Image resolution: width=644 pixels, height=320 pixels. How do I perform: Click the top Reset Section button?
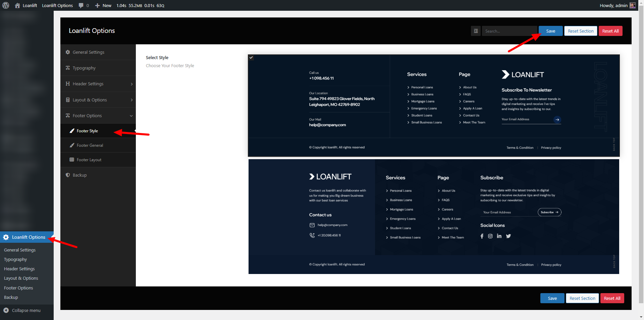click(x=580, y=31)
